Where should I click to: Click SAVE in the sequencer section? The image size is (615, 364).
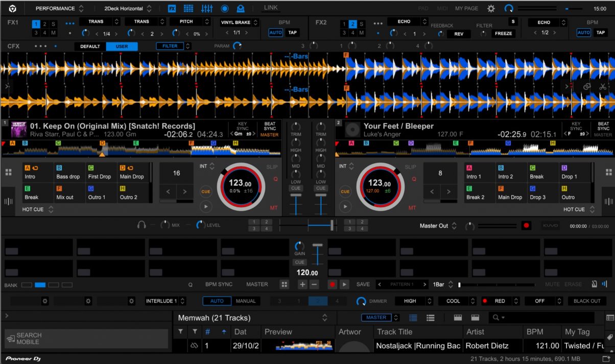coord(363,284)
